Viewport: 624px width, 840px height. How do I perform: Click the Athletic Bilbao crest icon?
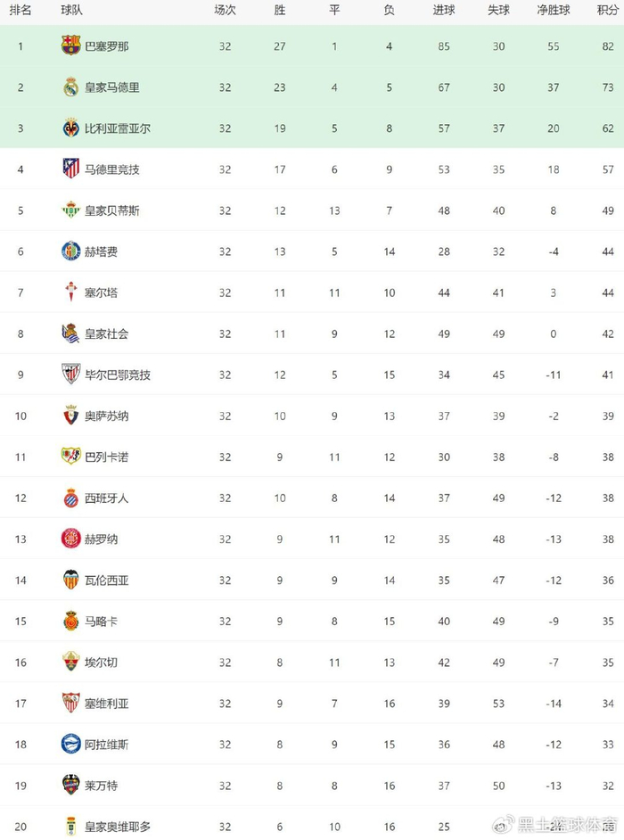(x=71, y=375)
